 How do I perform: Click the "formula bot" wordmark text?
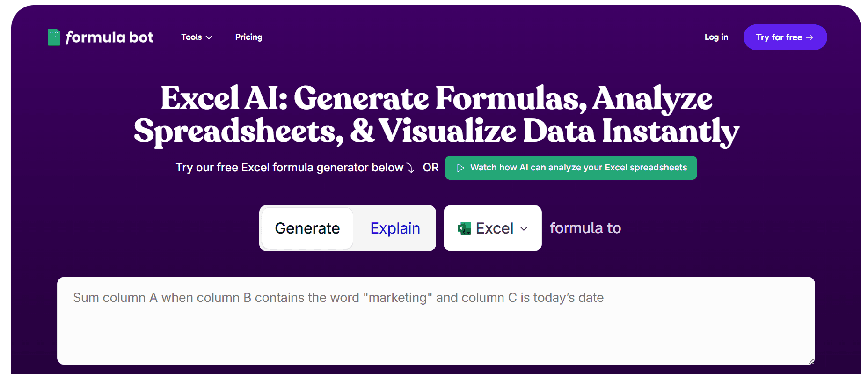coord(109,37)
